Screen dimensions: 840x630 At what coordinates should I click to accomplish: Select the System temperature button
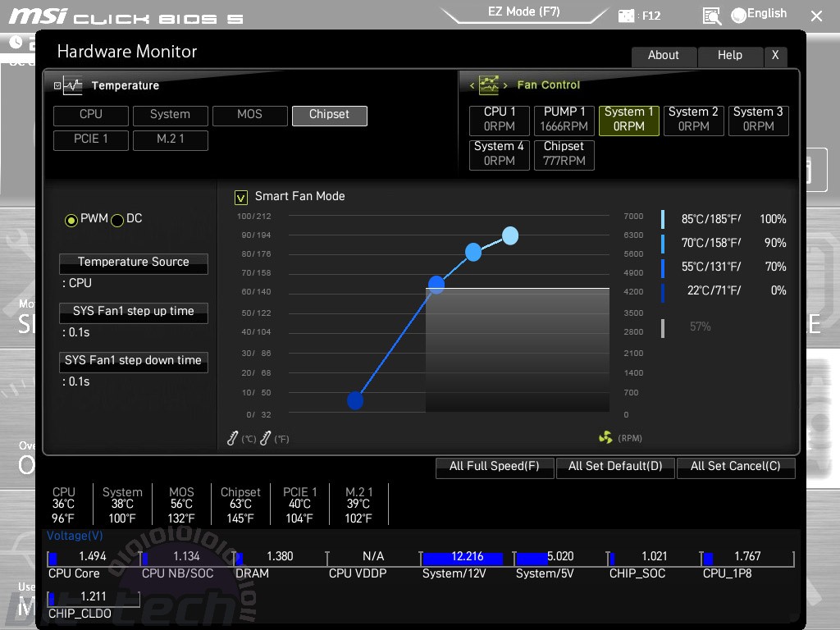[x=171, y=115]
